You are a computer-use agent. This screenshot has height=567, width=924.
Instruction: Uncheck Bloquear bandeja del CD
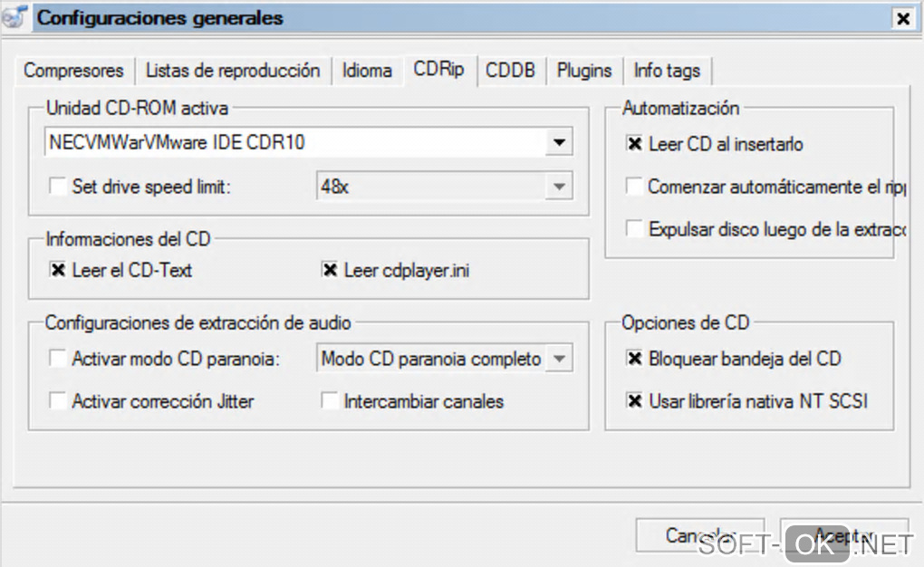coord(634,359)
